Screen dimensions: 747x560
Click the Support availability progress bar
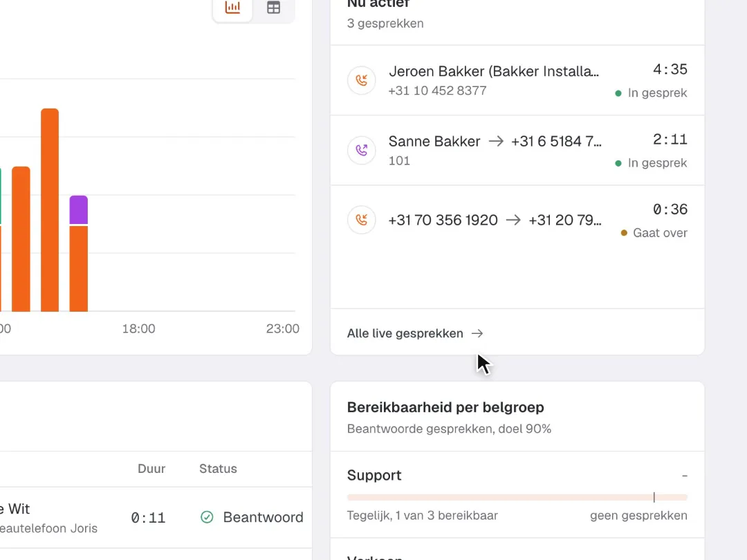pos(517,498)
